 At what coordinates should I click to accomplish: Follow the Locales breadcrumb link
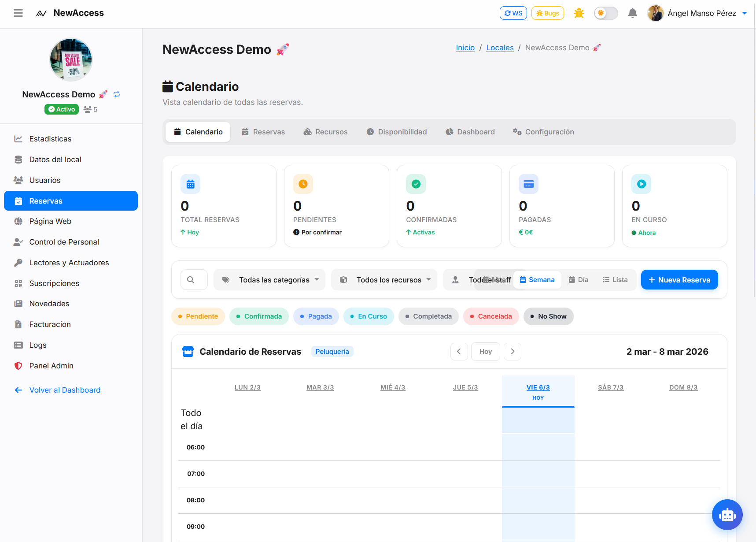pyautogui.click(x=500, y=48)
